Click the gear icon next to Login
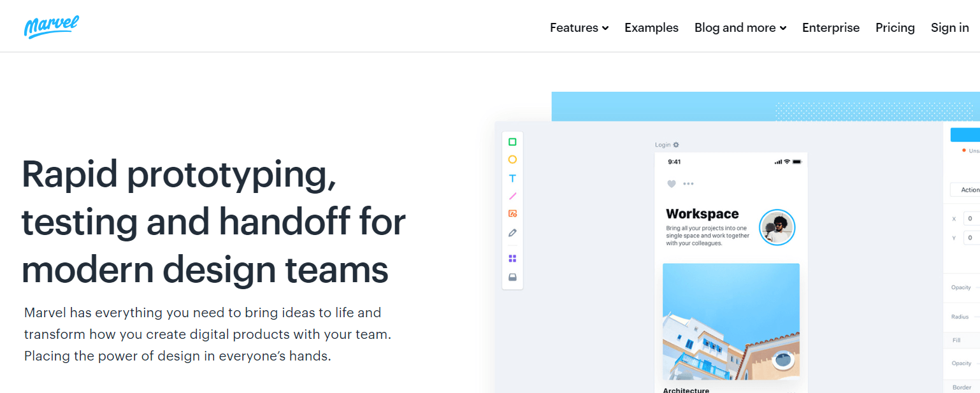Viewport: 980px width, 393px height. pos(676,145)
